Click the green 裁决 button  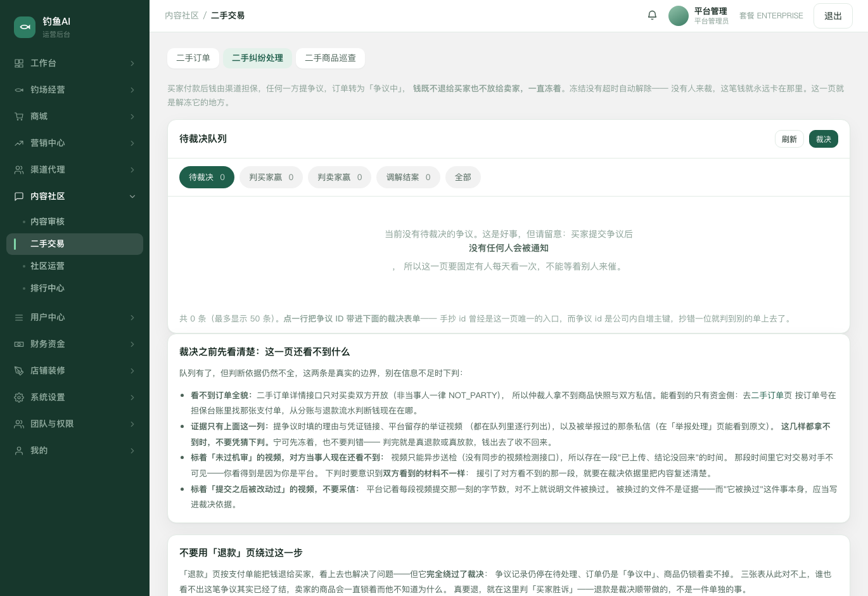tap(824, 139)
